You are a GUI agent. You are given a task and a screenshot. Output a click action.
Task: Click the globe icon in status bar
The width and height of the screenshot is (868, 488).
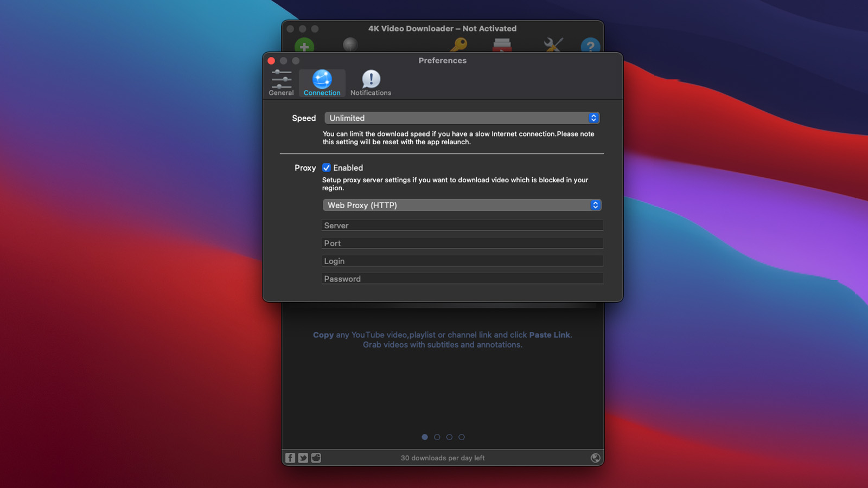596,458
